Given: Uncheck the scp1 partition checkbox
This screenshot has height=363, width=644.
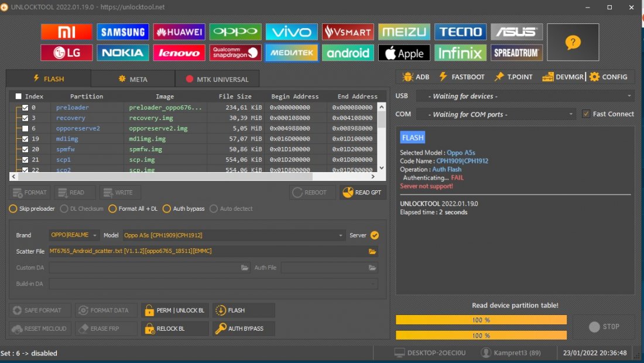Looking at the screenshot, I should tap(25, 160).
